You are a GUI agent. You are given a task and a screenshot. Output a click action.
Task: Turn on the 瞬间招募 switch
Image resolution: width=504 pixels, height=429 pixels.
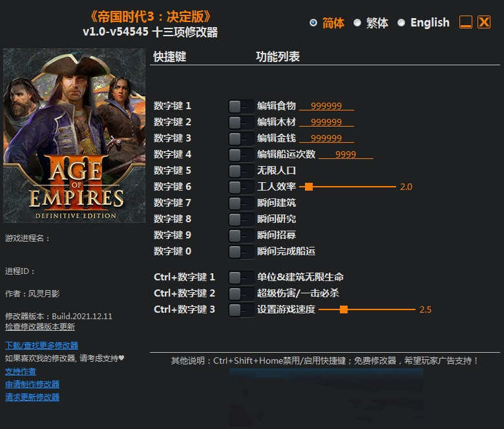coord(241,236)
